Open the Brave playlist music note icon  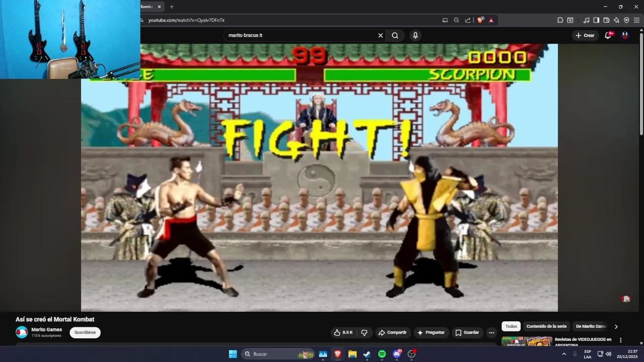[586, 20]
